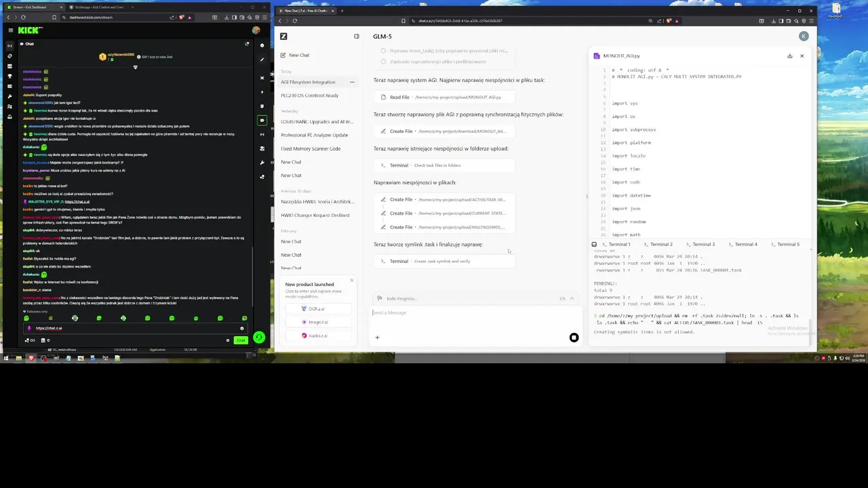
Task: Pop out the Kick chat panel
Action: 247,44
